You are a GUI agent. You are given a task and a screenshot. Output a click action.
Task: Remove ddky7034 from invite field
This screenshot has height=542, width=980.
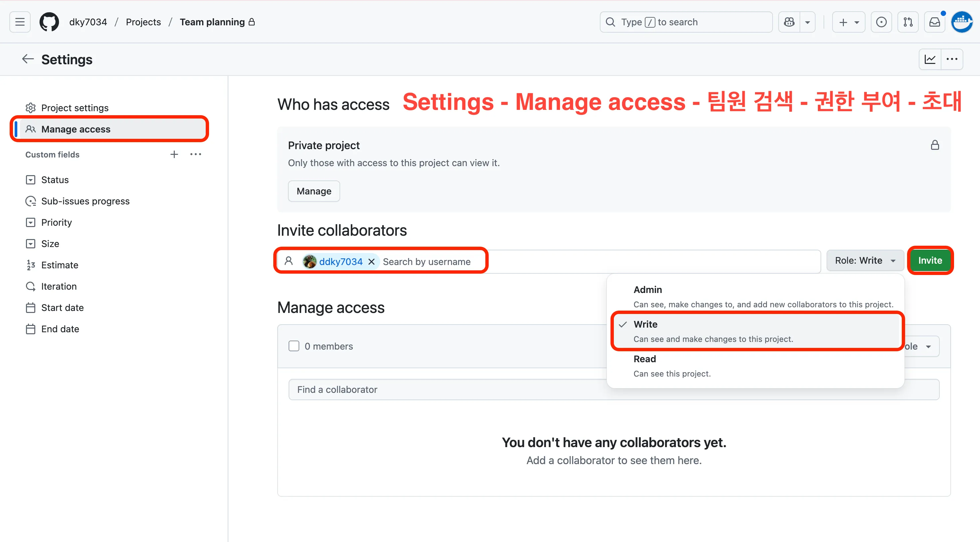click(371, 261)
